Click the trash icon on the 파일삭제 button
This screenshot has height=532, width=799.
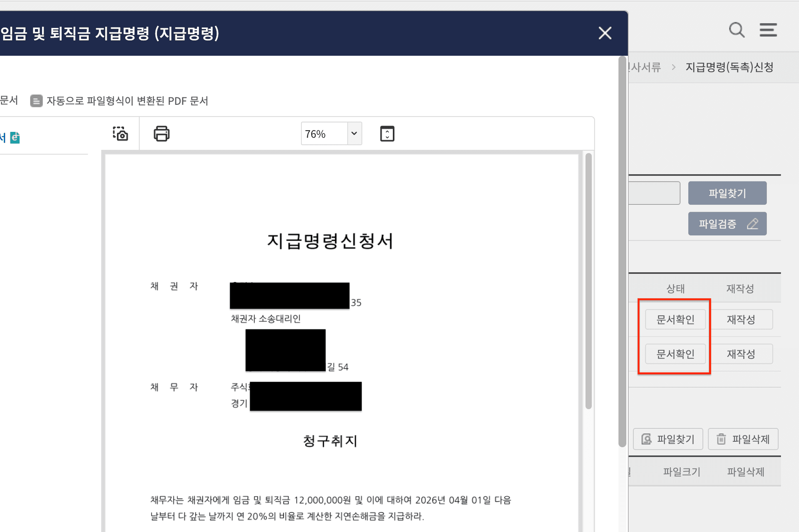720,439
